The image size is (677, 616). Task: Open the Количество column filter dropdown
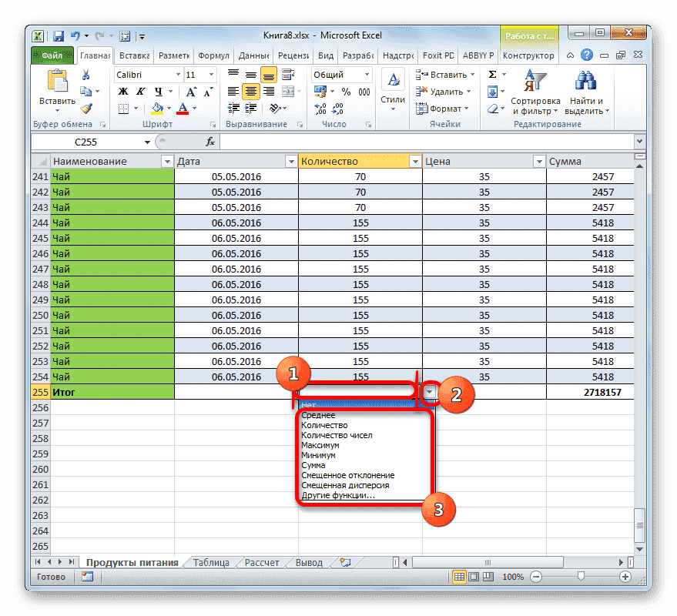click(415, 161)
